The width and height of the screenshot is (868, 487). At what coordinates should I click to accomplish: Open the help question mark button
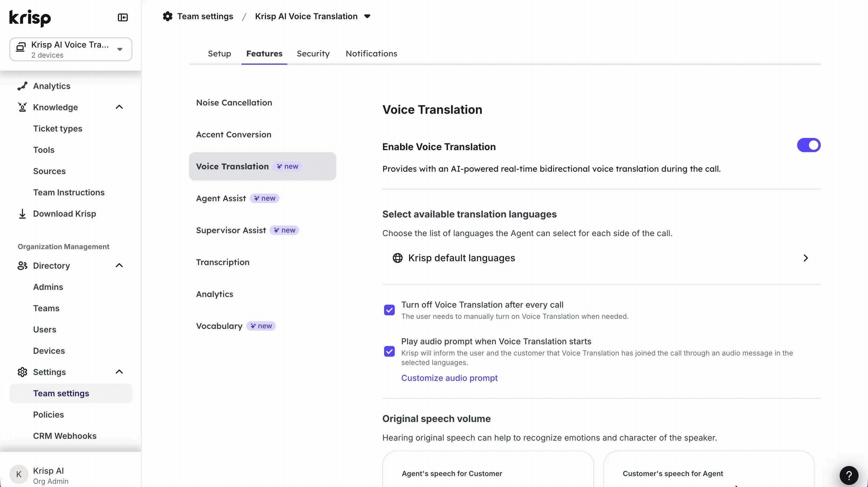(849, 475)
